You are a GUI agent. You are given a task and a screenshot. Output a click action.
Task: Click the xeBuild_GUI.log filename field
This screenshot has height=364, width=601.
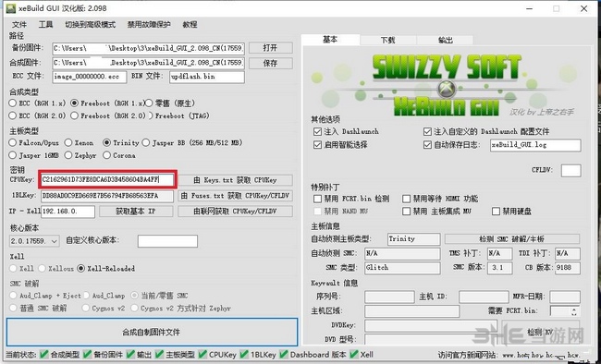[535, 145]
